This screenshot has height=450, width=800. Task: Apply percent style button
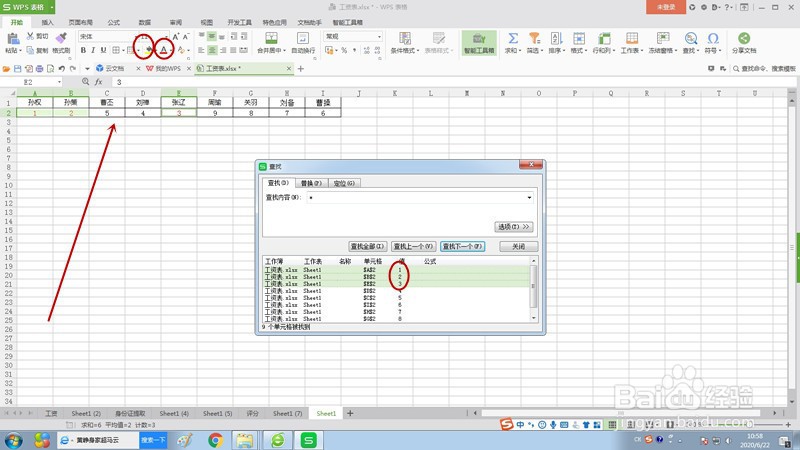click(x=344, y=50)
